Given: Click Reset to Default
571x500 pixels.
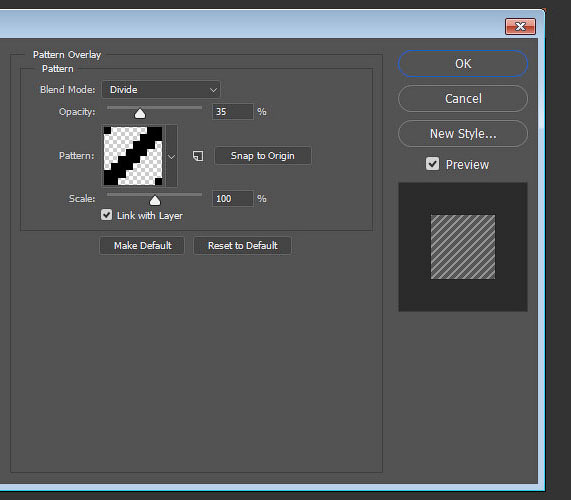Looking at the screenshot, I should [243, 246].
